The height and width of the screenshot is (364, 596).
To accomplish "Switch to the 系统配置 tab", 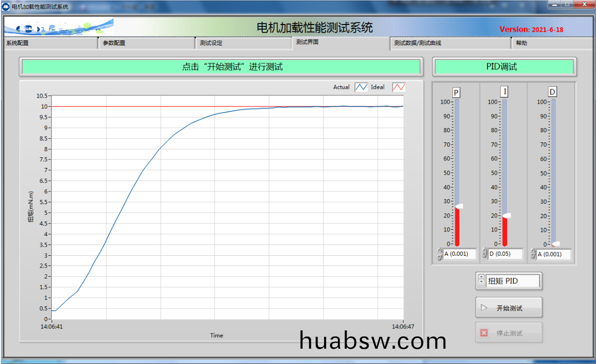I will click(x=49, y=43).
